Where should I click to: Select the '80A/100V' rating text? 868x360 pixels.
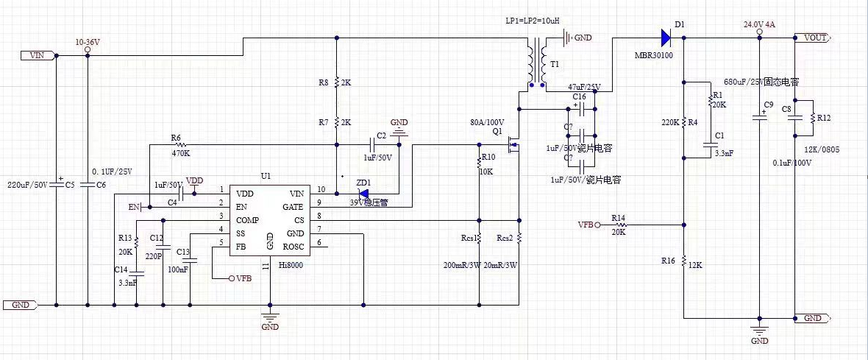(487, 121)
